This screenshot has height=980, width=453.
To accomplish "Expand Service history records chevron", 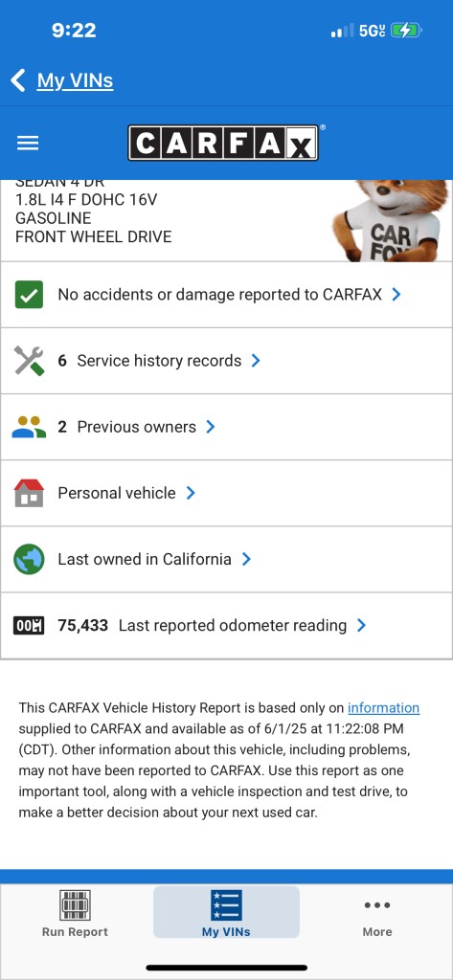I will click(x=256, y=361).
